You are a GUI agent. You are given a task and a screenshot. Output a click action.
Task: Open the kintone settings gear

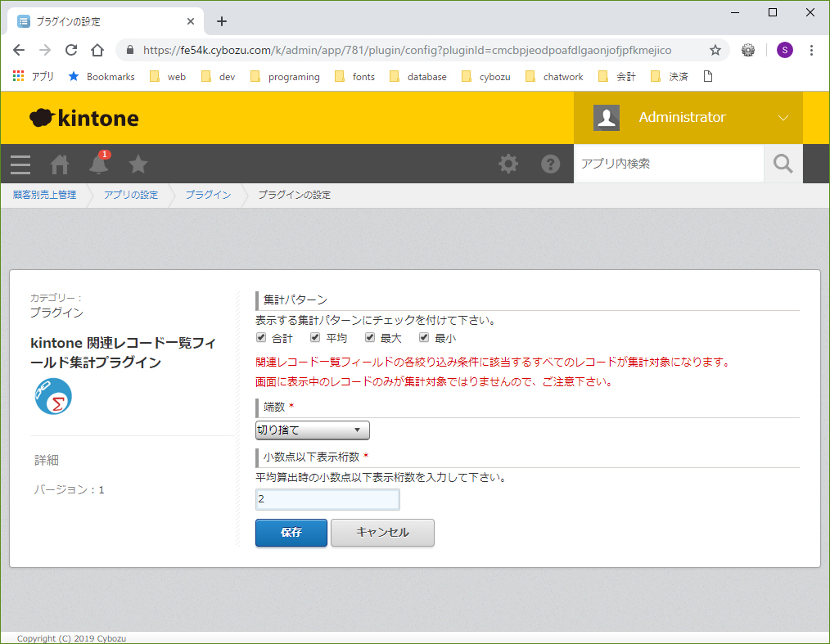coord(508,164)
